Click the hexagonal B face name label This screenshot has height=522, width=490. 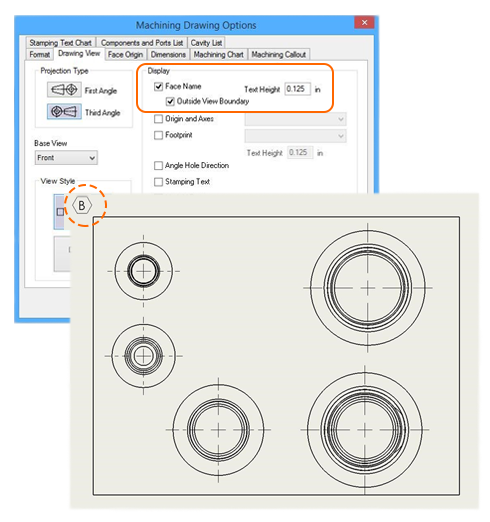coord(82,205)
